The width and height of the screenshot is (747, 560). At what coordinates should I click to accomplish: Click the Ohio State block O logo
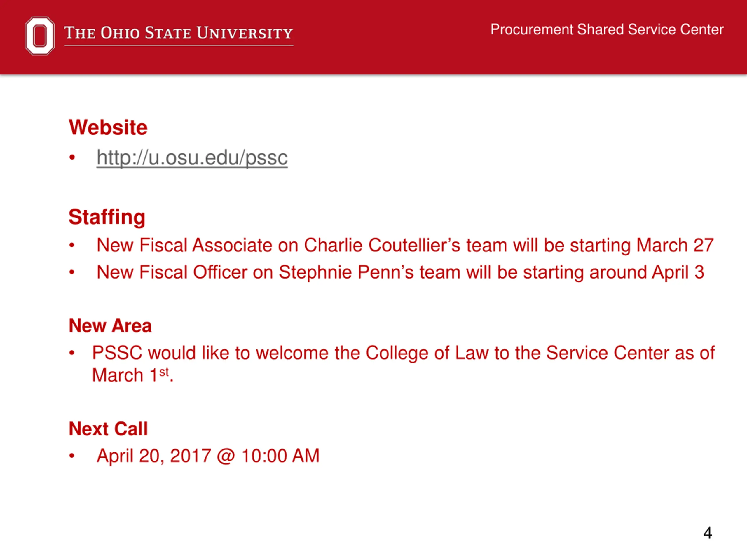[x=40, y=36]
